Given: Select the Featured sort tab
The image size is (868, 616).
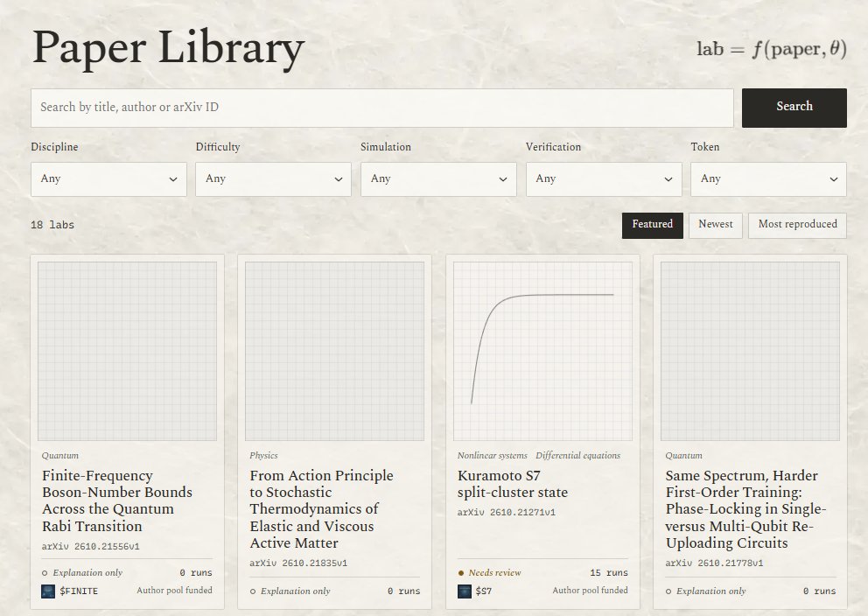Looking at the screenshot, I should (x=653, y=225).
